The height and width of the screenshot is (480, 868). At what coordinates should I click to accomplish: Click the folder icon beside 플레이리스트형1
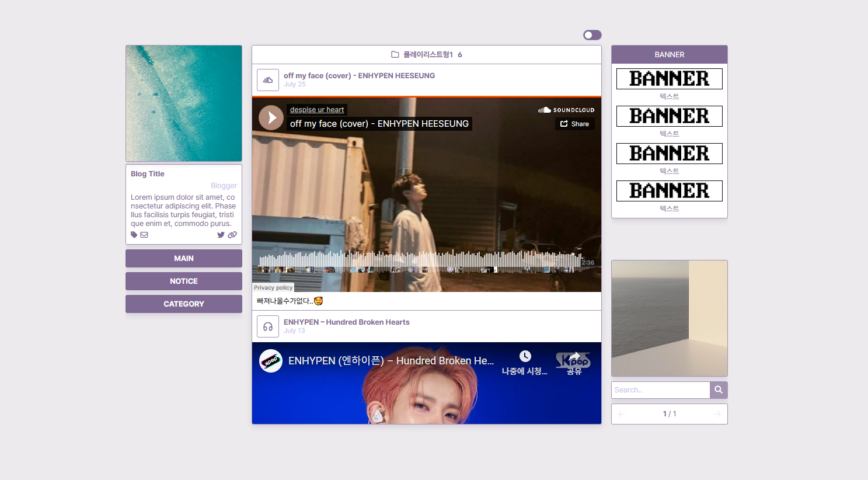pyautogui.click(x=395, y=54)
